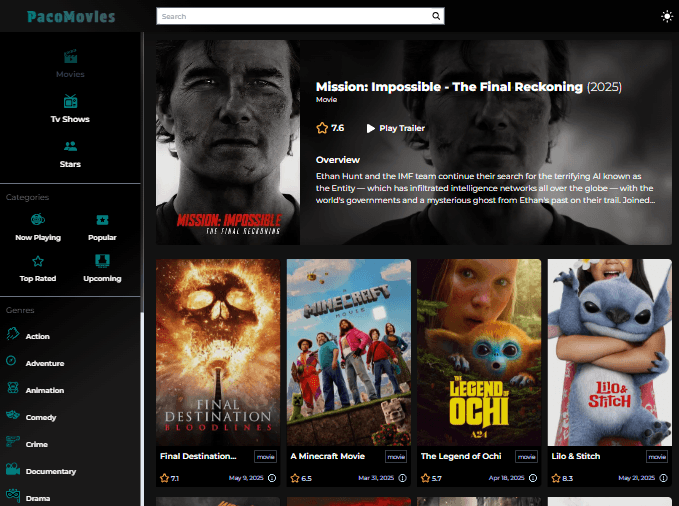The image size is (679, 506).
Task: Open the Tv Shows television icon
Action: tap(70, 101)
